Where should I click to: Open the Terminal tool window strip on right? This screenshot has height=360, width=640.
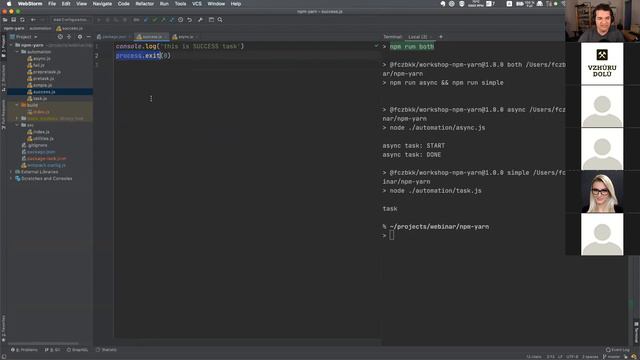(636, 333)
